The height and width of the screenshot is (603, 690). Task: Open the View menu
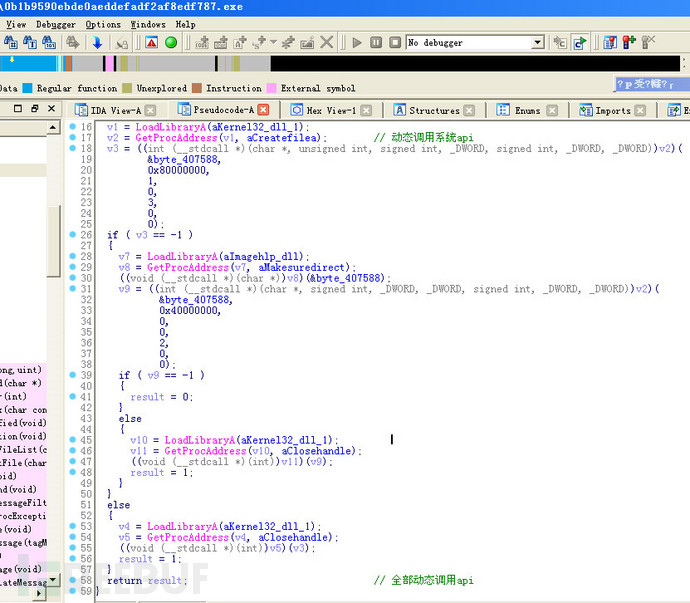pyautogui.click(x=16, y=25)
